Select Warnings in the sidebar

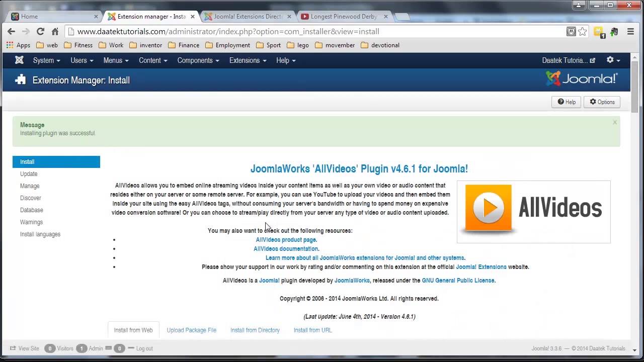(x=31, y=222)
